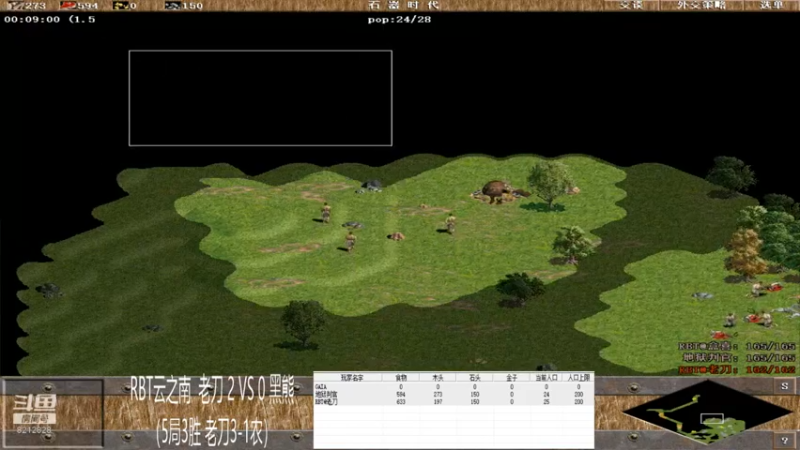Click the 石器时代 age label

[x=403, y=5]
